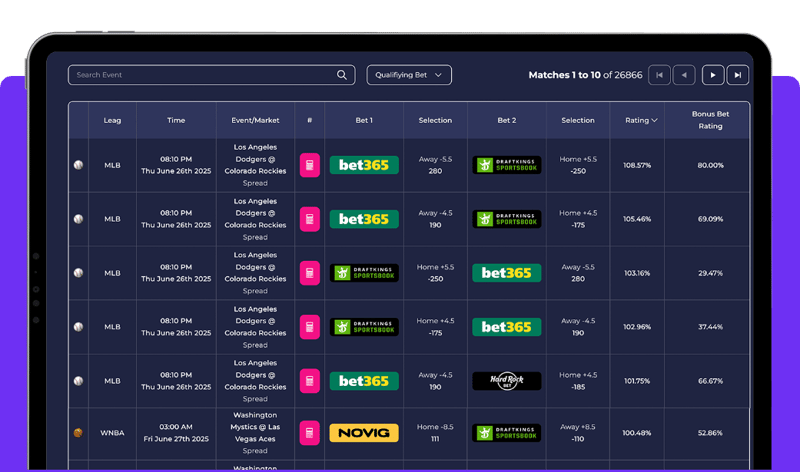Click the Event/Market column header
Viewport: 800px width, 472px height.
tap(255, 120)
